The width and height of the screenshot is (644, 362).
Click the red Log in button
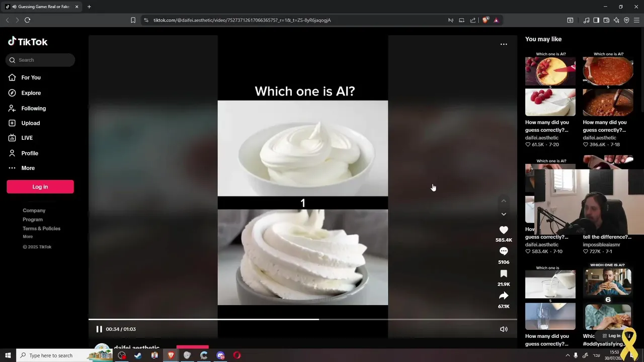(x=40, y=187)
